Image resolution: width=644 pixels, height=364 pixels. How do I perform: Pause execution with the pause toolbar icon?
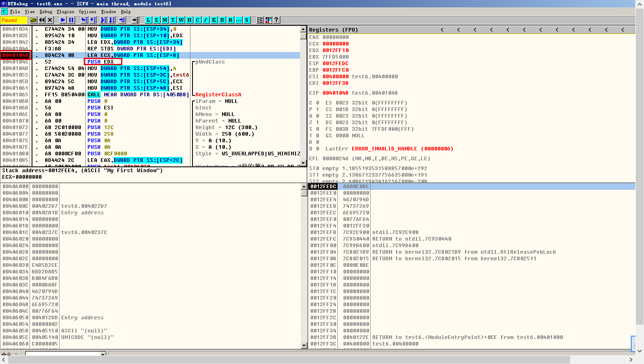point(71,20)
